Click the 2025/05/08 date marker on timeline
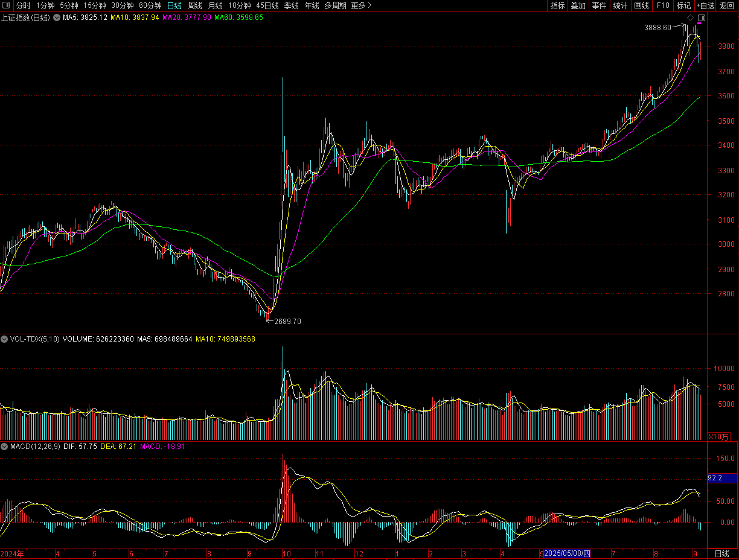 567,553
